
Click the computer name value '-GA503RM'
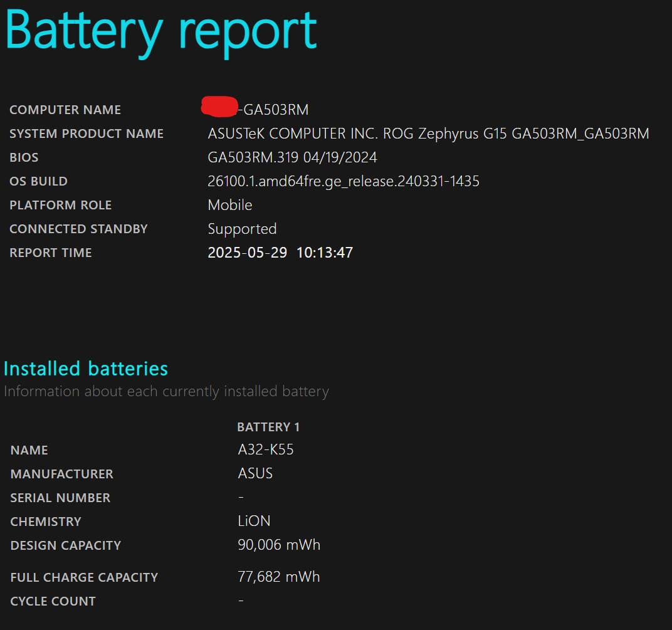[273, 110]
